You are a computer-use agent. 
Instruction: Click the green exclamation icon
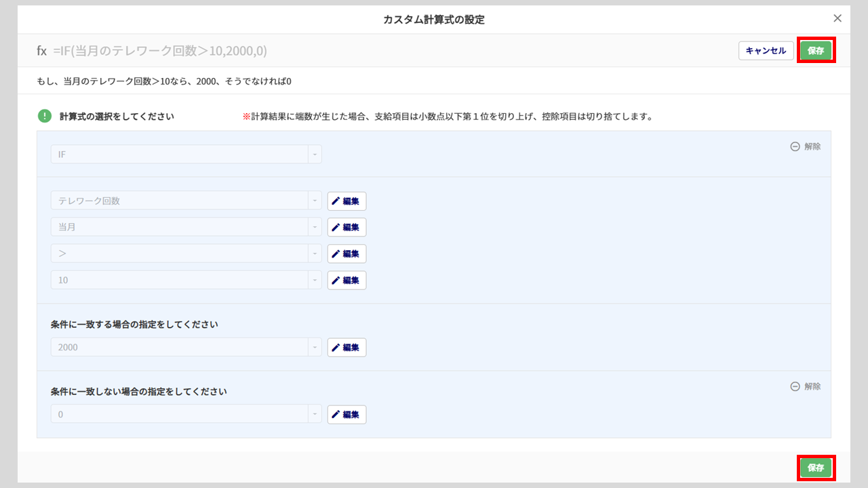(x=45, y=116)
